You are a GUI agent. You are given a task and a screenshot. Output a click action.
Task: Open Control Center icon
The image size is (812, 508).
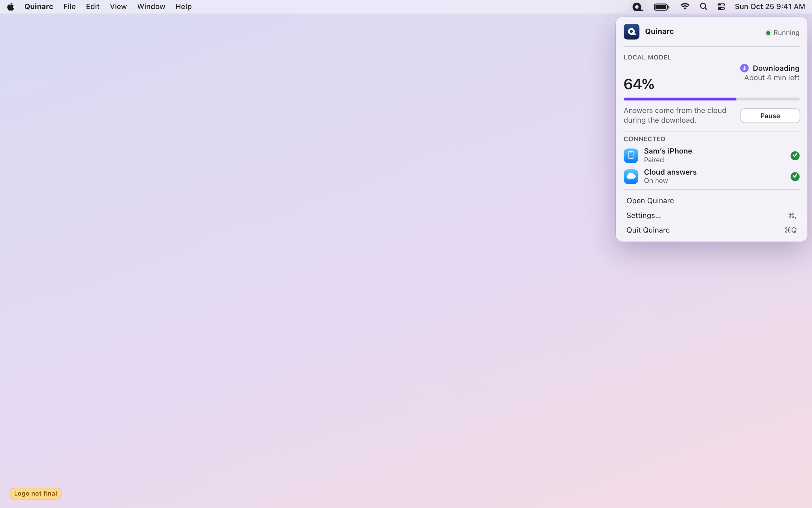pyautogui.click(x=721, y=7)
